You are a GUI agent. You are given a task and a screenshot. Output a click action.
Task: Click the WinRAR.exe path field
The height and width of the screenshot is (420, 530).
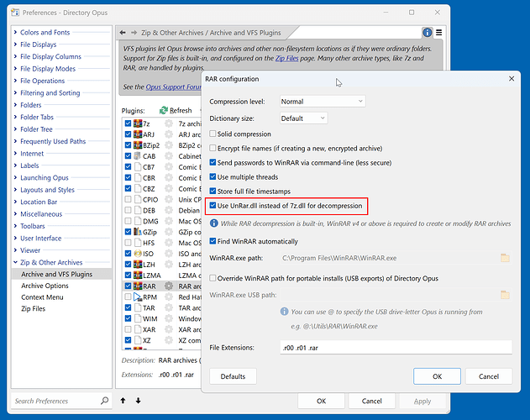389,258
